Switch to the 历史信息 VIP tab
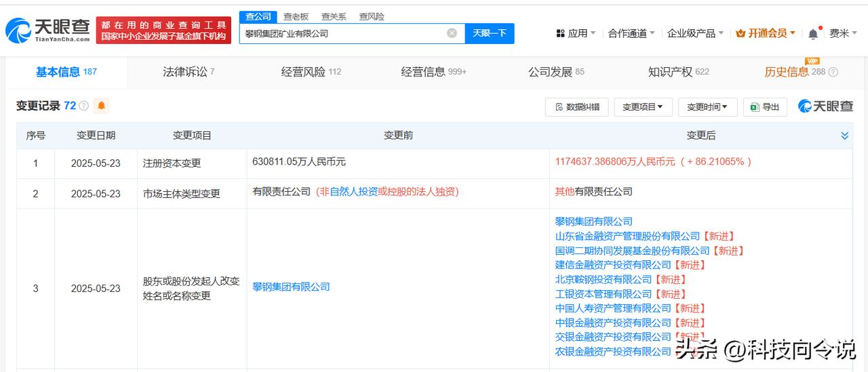The image size is (868, 372). pos(795,72)
